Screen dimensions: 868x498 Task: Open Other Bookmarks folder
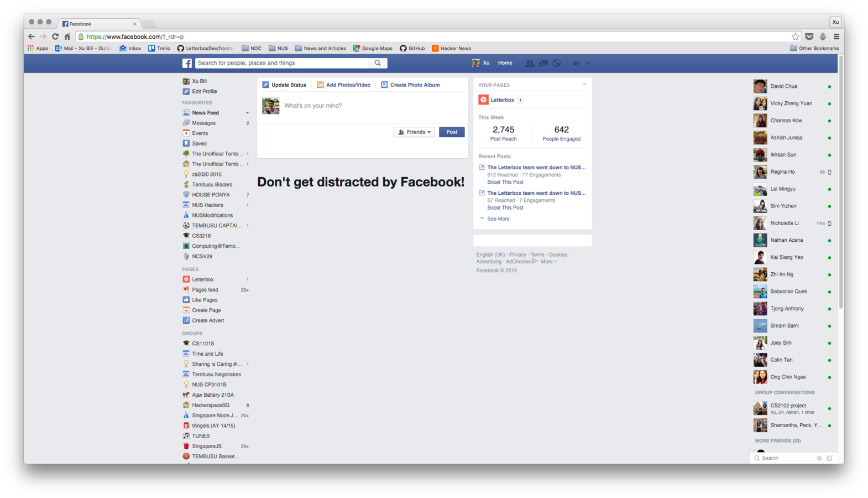(814, 48)
